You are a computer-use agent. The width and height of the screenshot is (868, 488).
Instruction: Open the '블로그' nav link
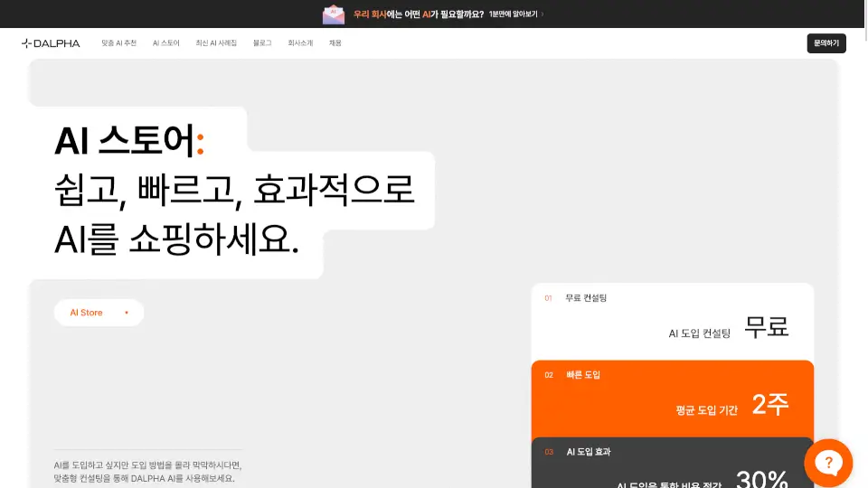click(x=262, y=43)
